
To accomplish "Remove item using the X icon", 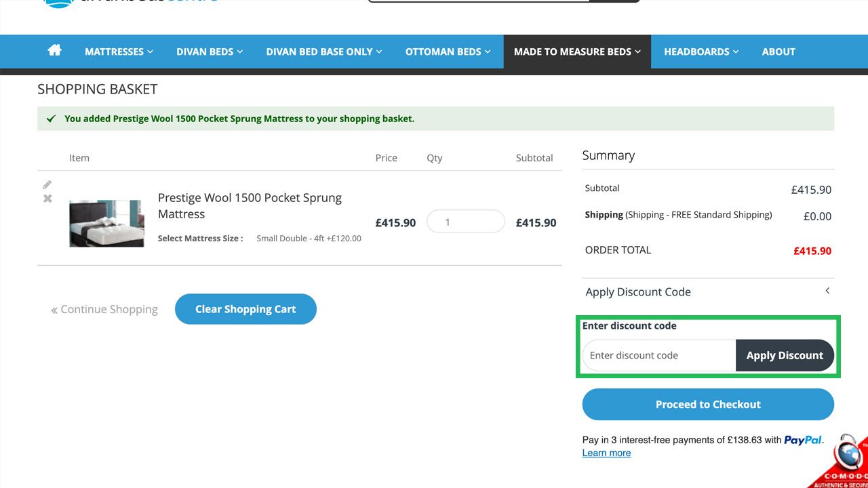I will tap(47, 199).
